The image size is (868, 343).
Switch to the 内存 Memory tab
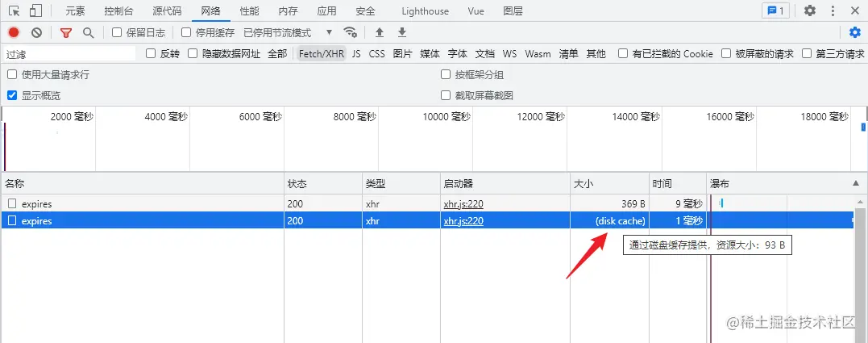tap(288, 11)
